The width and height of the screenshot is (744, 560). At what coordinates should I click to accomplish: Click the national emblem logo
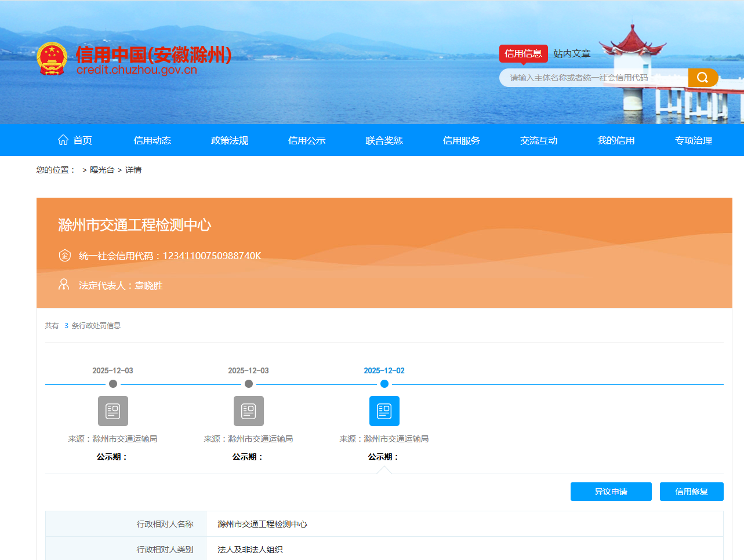52,59
